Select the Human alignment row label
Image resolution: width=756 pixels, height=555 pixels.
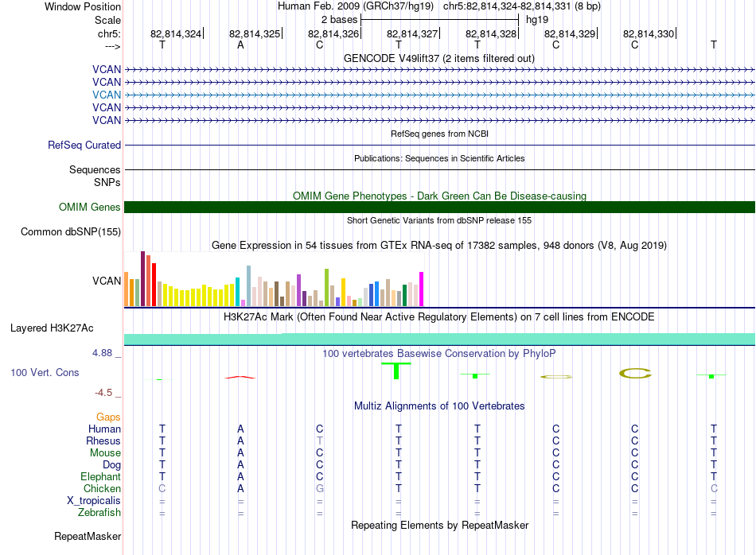point(104,429)
